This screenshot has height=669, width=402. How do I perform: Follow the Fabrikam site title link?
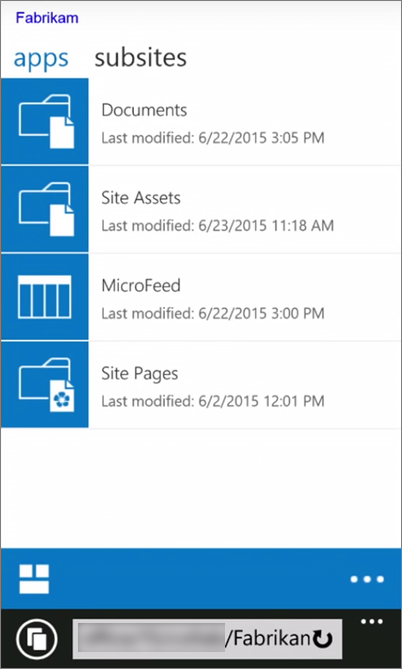tap(47, 18)
